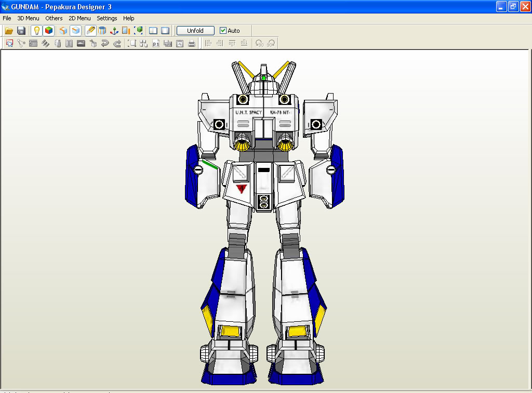This screenshot has width=532, height=393.
Task: Click the align right edges icon
Action: coord(220,44)
